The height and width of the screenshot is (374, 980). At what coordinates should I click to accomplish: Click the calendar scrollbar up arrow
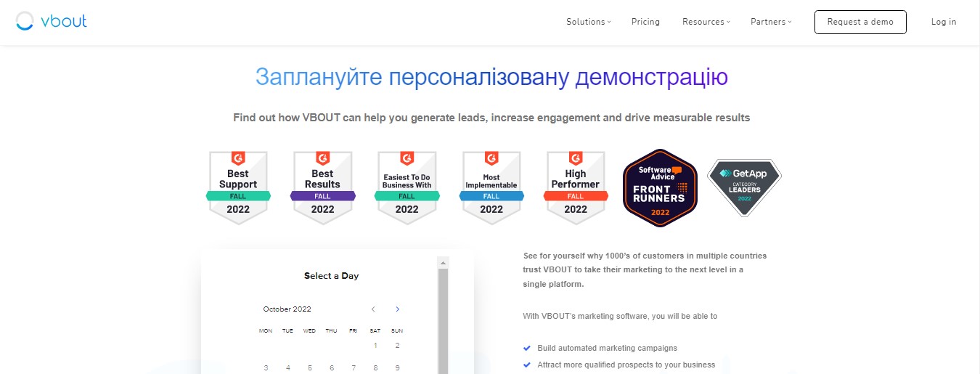[443, 262]
